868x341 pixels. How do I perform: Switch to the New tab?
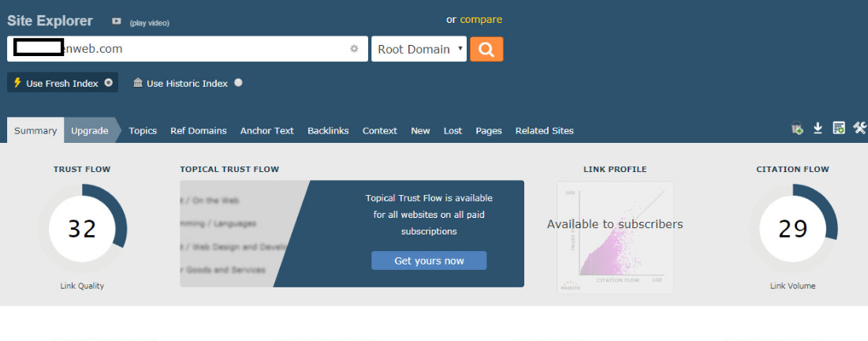420,131
